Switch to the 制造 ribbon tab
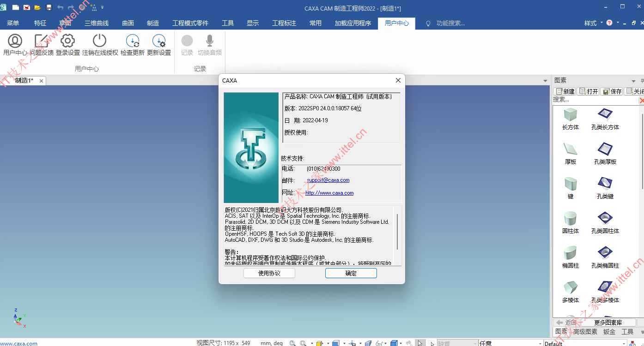Image resolution: width=644 pixels, height=346 pixels. 153,23
